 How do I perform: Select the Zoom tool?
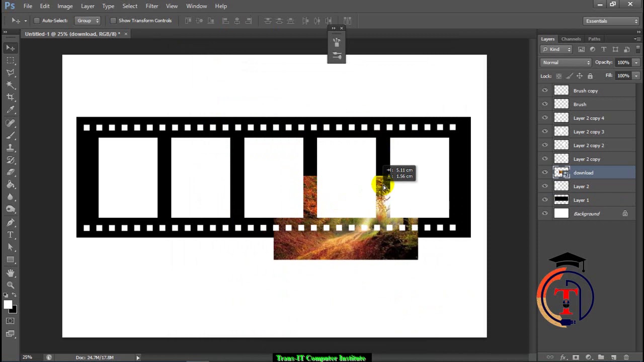click(11, 285)
